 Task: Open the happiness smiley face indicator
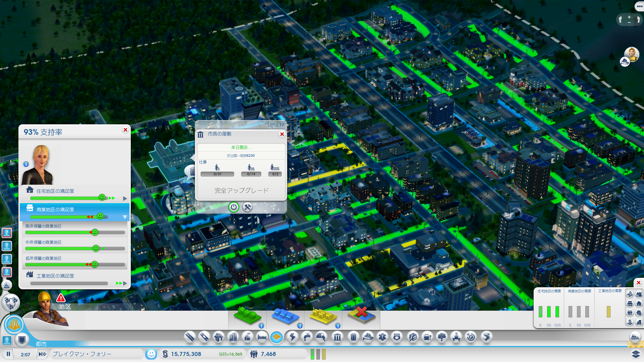point(151,354)
